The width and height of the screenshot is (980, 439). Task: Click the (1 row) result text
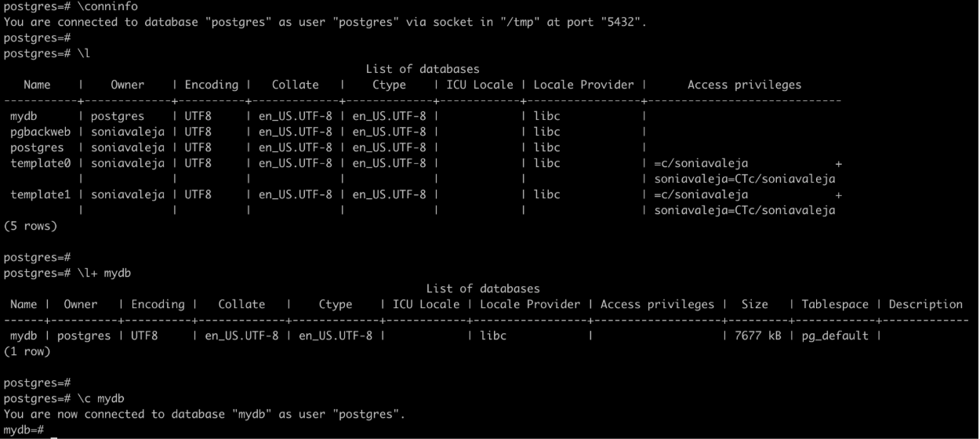(27, 351)
